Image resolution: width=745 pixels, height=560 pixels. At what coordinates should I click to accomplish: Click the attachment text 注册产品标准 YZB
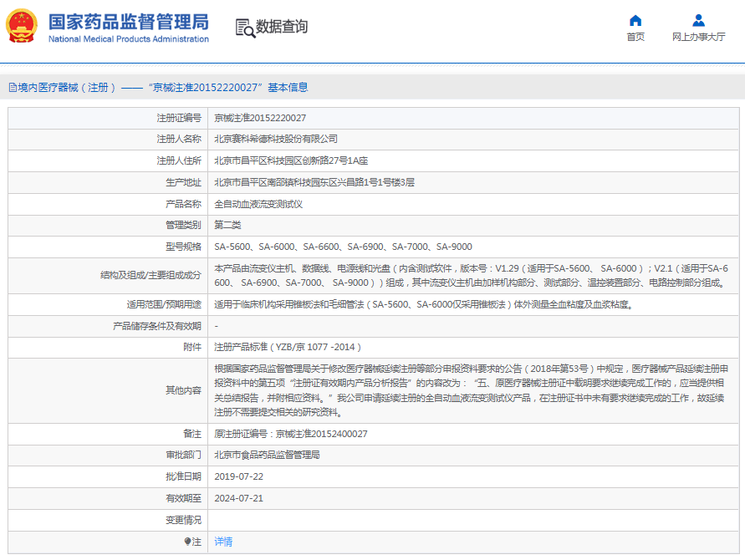coord(288,347)
